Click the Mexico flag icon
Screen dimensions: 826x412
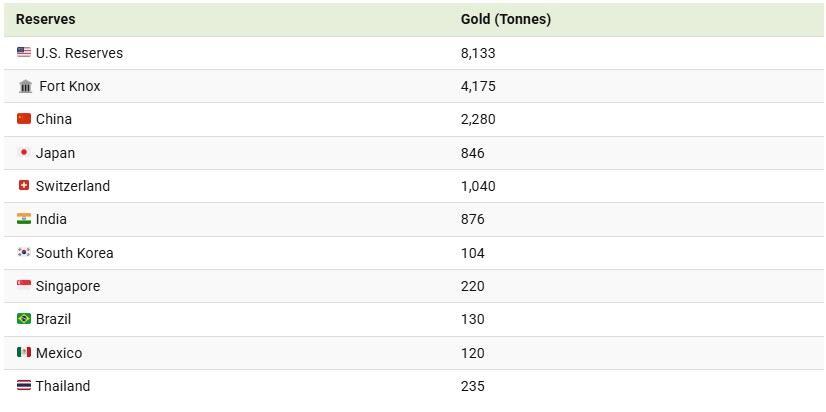[24, 353]
